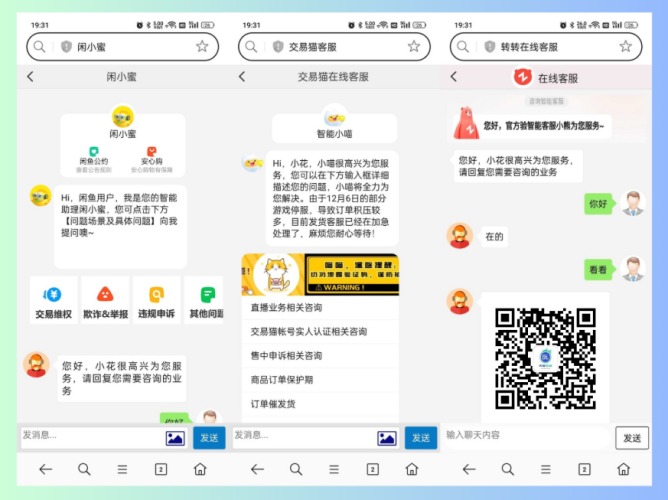Tap browser back arrow under 转转 screen

[x=469, y=469]
